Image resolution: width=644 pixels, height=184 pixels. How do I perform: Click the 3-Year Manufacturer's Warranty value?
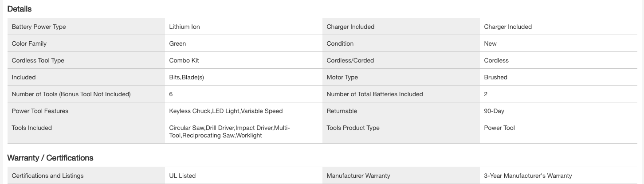click(528, 176)
